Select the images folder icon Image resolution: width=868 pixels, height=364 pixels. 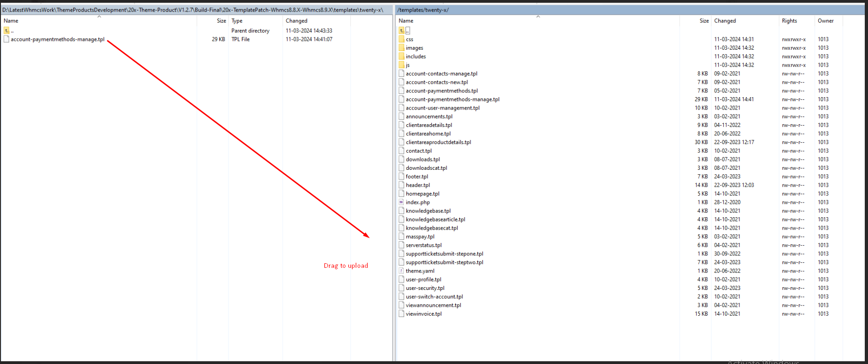(401, 48)
